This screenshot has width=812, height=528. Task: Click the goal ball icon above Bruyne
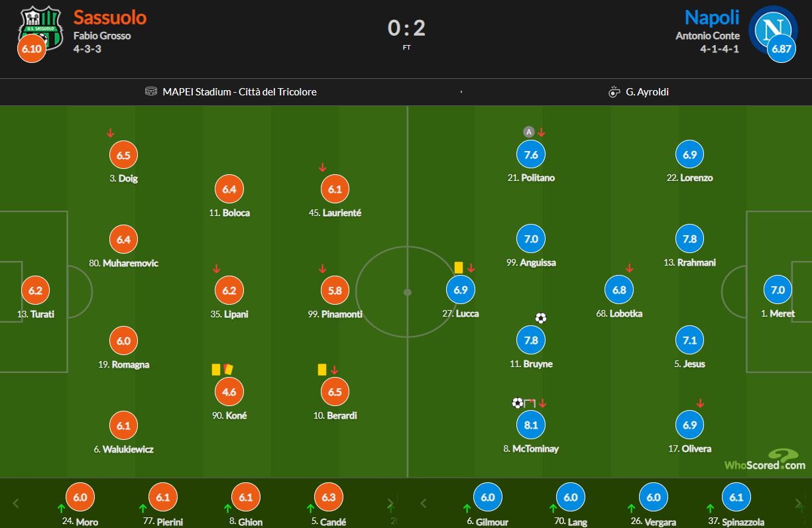[x=540, y=318]
